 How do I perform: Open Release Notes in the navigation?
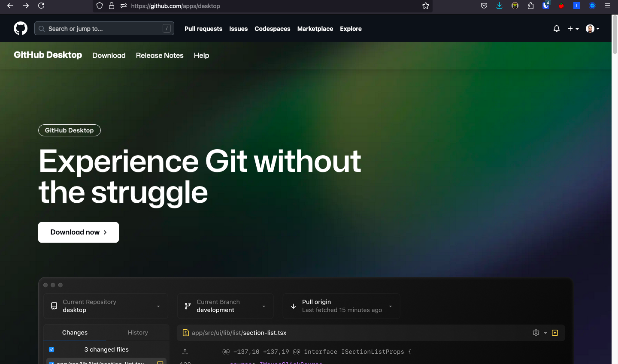pyautogui.click(x=160, y=55)
